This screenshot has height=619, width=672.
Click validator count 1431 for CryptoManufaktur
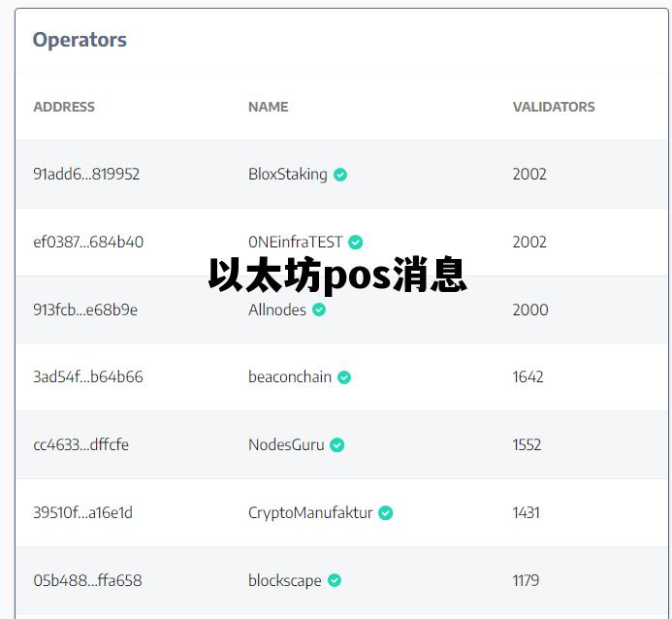(527, 512)
